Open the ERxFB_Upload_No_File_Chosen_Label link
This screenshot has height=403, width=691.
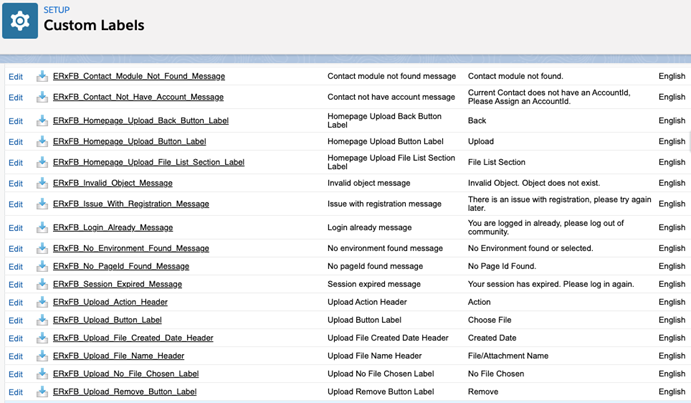(125, 374)
